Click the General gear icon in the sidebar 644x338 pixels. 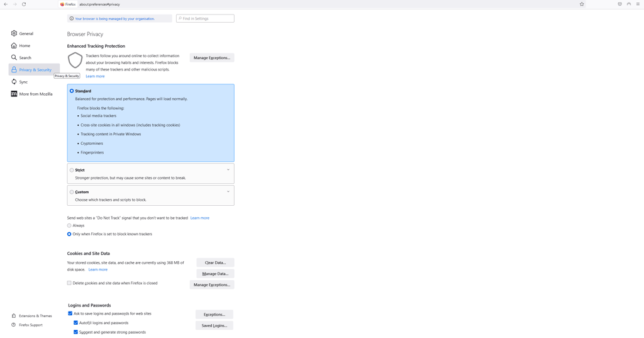point(14,33)
